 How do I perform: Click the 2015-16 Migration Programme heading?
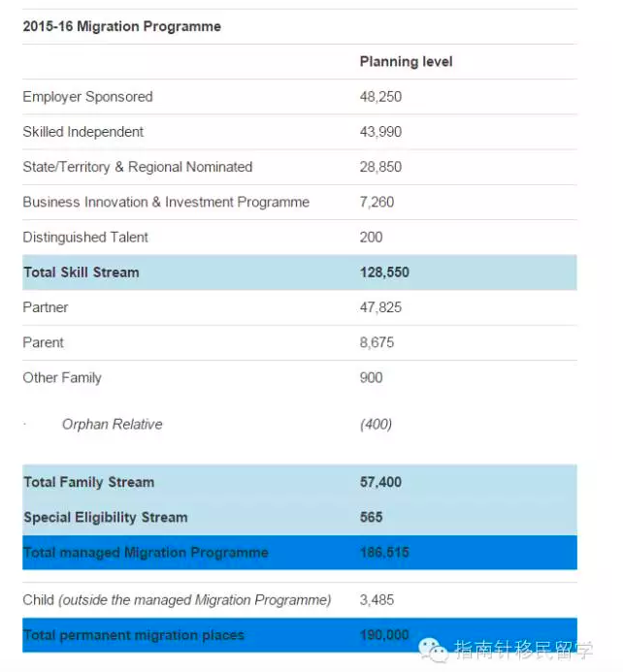pos(122,26)
